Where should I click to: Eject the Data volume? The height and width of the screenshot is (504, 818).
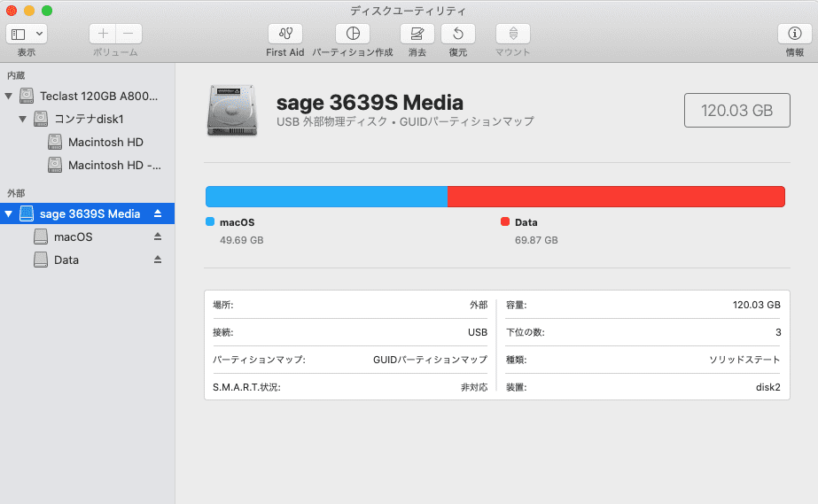point(158,260)
